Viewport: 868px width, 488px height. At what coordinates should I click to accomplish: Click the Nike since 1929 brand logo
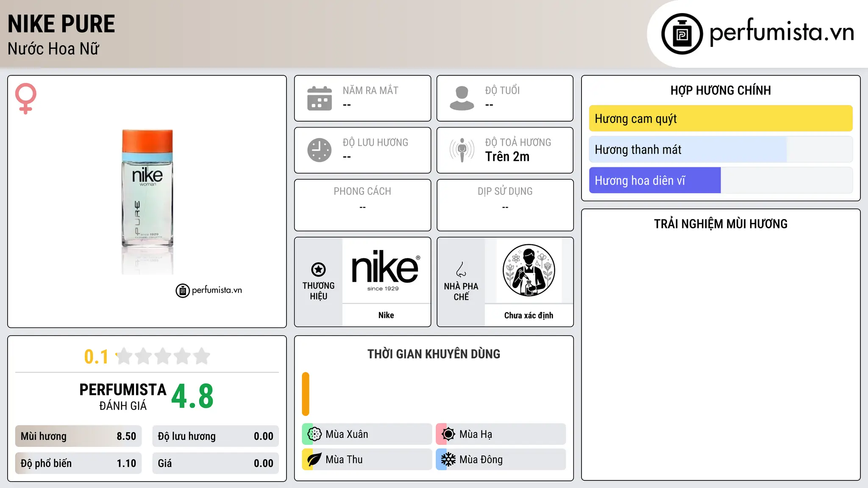tap(386, 270)
